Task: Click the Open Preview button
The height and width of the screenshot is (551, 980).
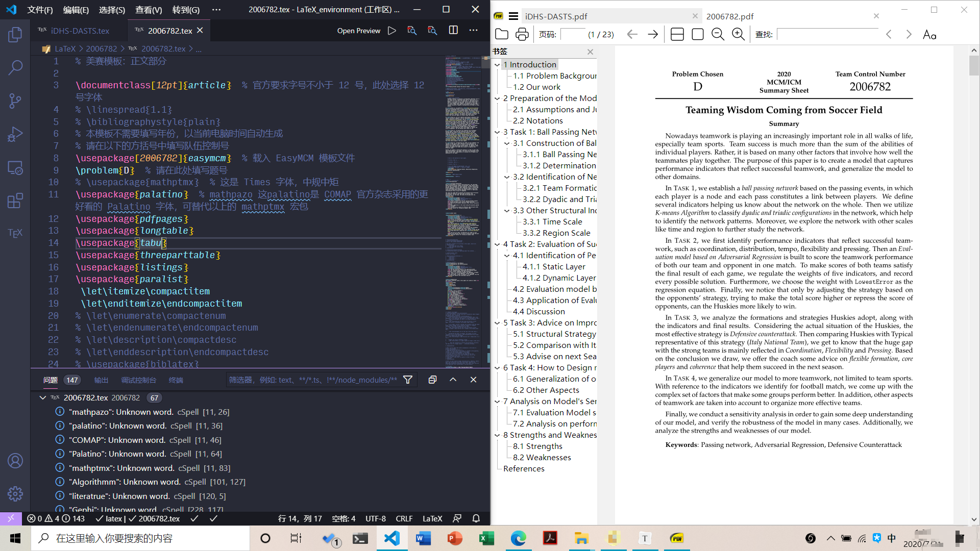Action: [x=358, y=31]
